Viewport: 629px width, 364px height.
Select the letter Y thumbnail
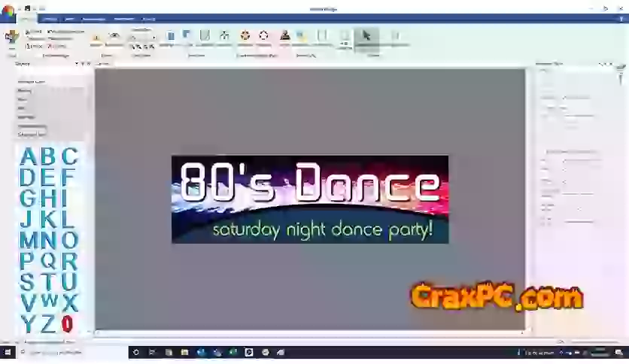tap(28, 323)
